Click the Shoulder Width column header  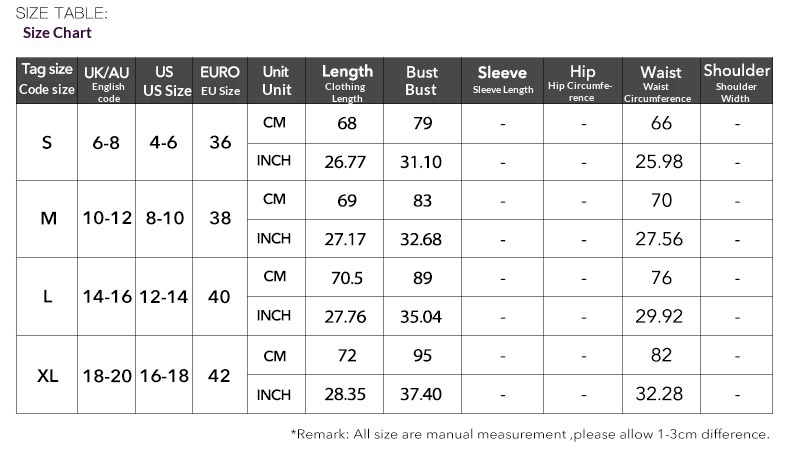point(736,82)
